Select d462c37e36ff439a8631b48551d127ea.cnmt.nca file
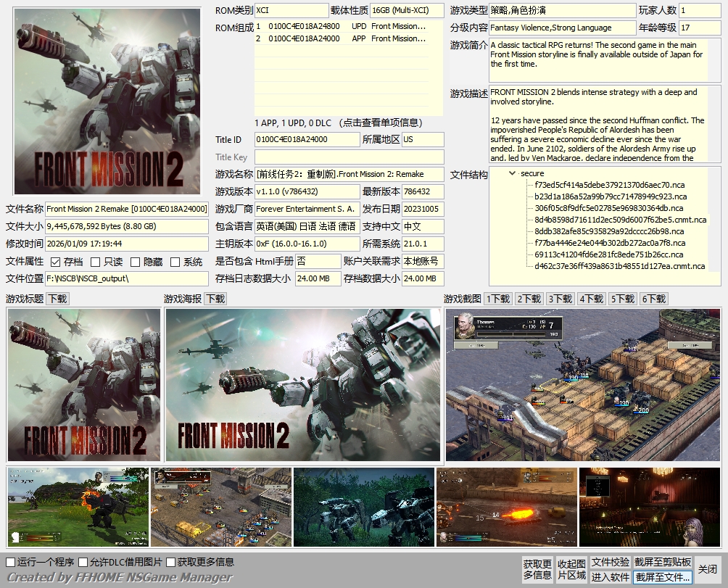Image resolution: width=728 pixels, height=588 pixels. [x=619, y=266]
